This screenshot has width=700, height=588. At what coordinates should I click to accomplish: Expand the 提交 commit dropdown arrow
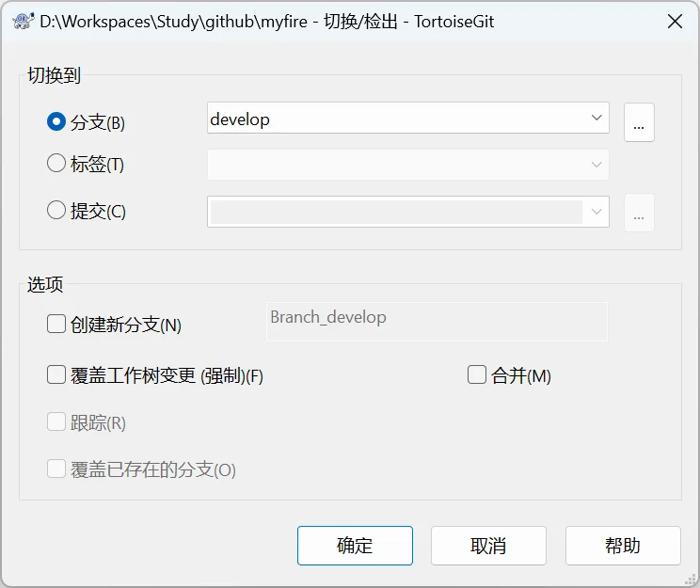click(596, 212)
